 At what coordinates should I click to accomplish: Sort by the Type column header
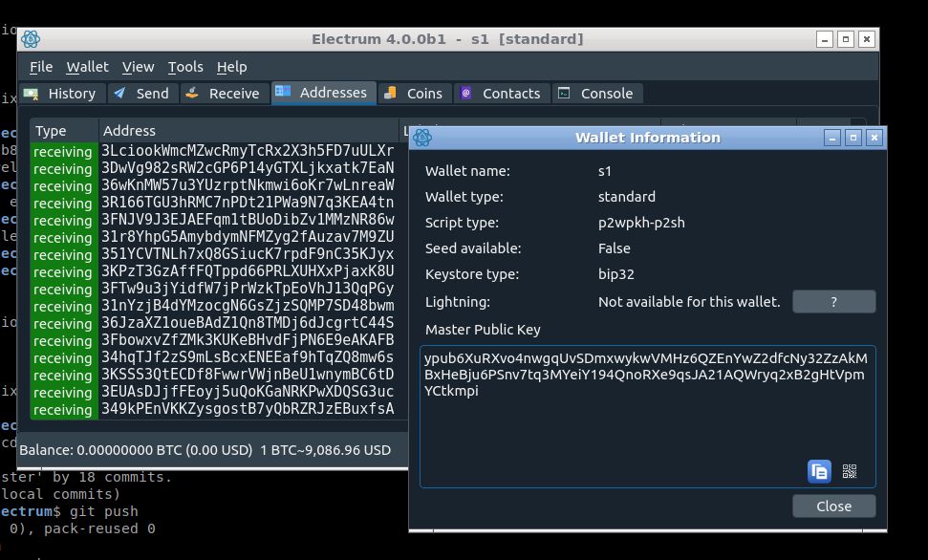pos(64,131)
